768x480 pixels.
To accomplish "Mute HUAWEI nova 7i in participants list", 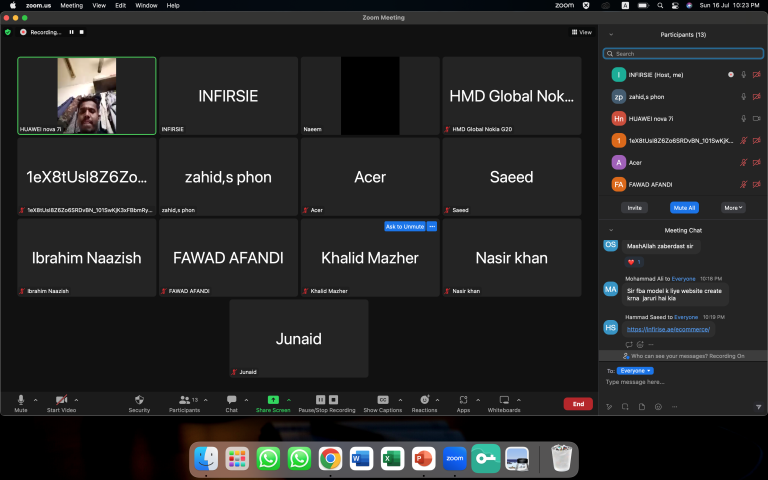I will coord(744,119).
